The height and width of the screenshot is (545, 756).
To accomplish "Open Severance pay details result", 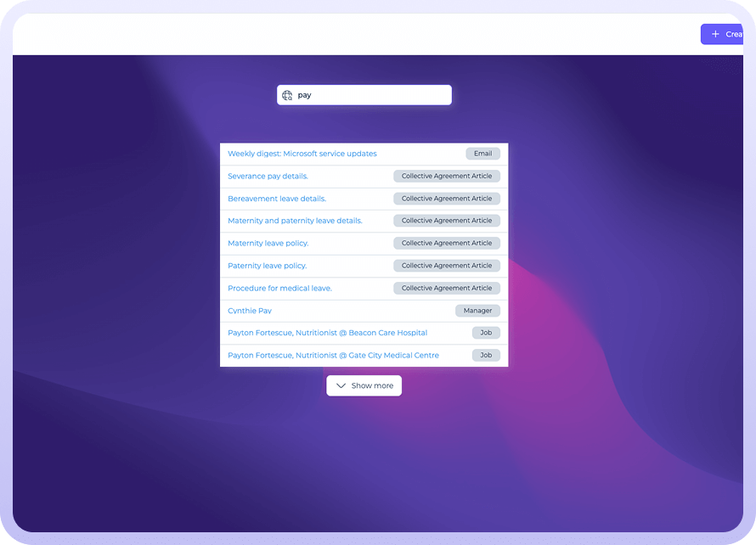I will (x=268, y=177).
